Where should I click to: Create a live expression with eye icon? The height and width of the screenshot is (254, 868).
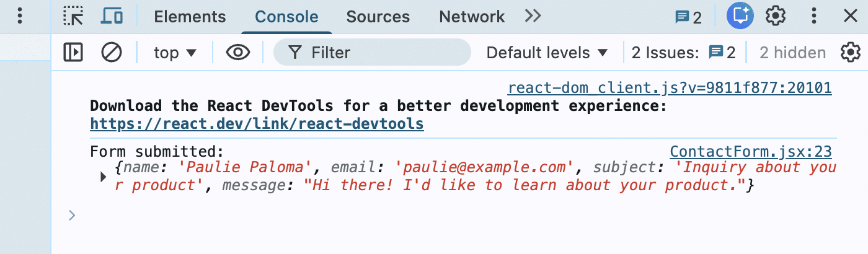237,53
